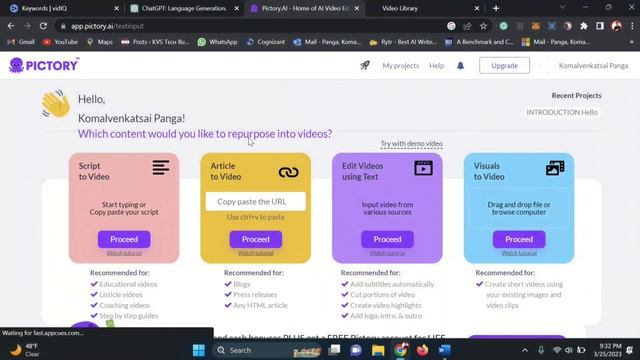Open a new browser tab

[x=496, y=8]
